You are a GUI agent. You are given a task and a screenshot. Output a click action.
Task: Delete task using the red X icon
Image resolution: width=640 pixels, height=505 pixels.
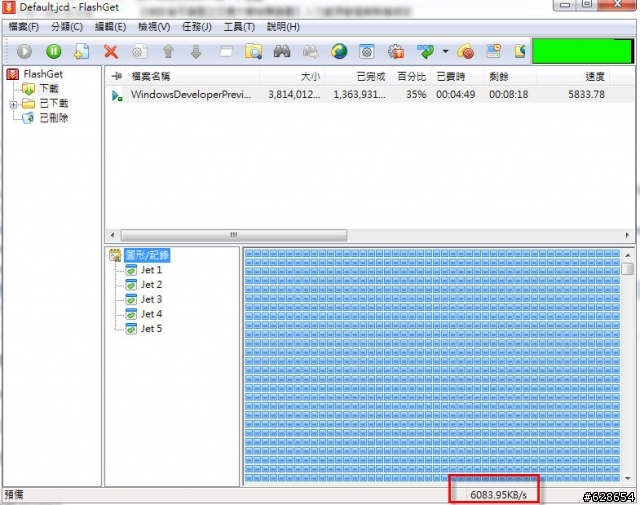pos(111,51)
